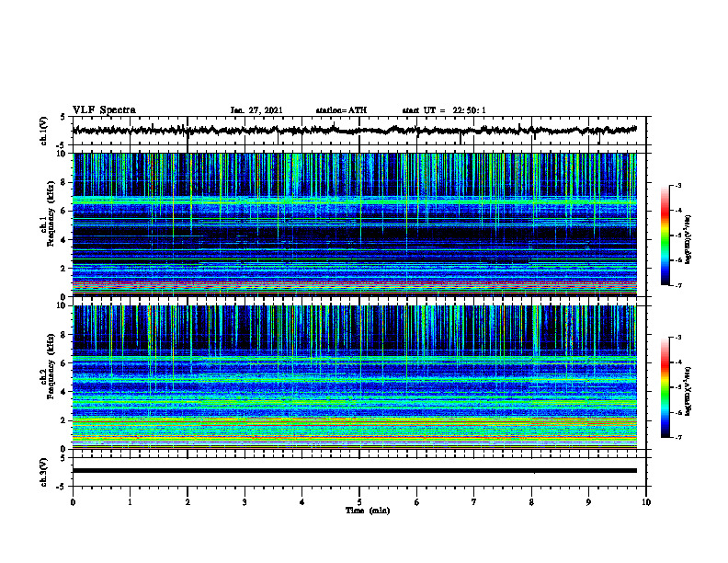Click the ch.1 colorbar log(PSD) units label

tap(688, 239)
